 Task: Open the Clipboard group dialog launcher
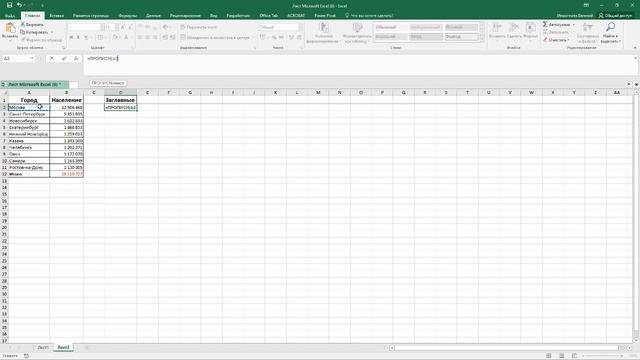(63, 48)
